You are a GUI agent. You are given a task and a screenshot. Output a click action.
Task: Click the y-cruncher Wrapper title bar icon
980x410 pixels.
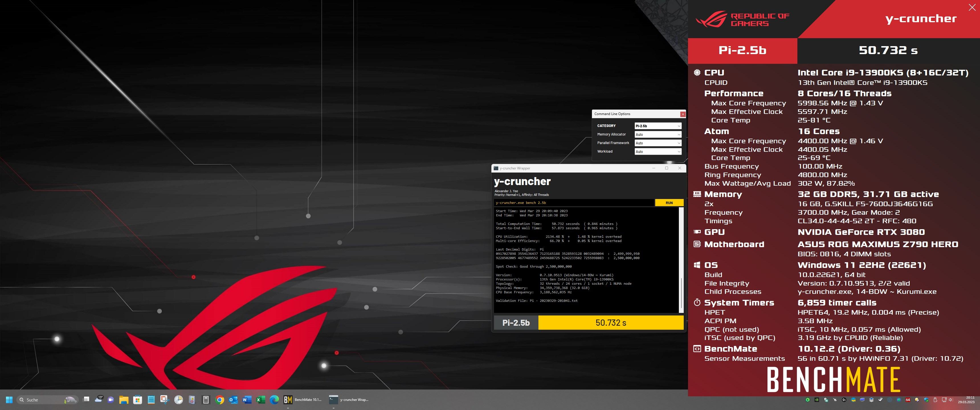pyautogui.click(x=496, y=168)
